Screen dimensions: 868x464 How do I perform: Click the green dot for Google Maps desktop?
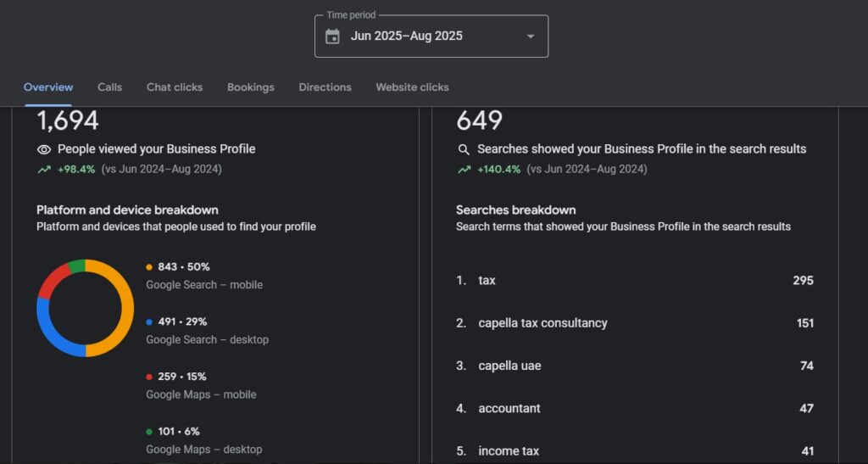[x=149, y=432]
